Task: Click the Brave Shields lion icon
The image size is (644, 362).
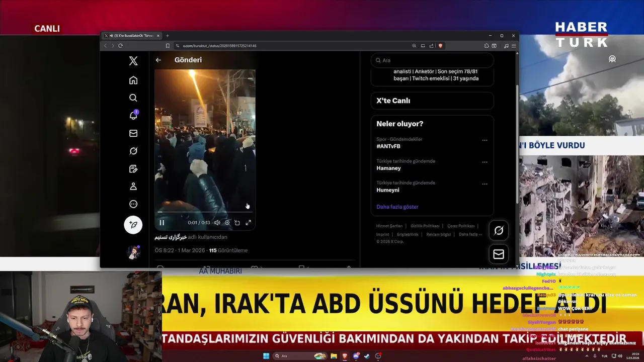Action: point(440,46)
